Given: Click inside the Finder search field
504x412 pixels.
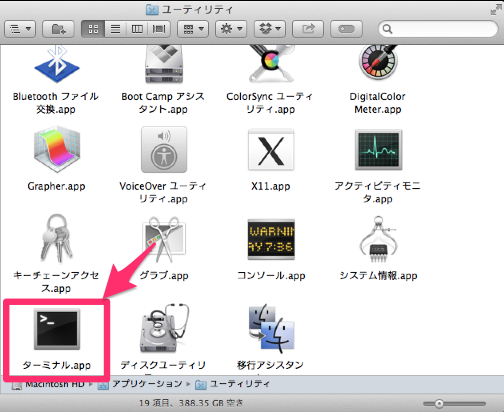Looking at the screenshot, I should pos(438,29).
